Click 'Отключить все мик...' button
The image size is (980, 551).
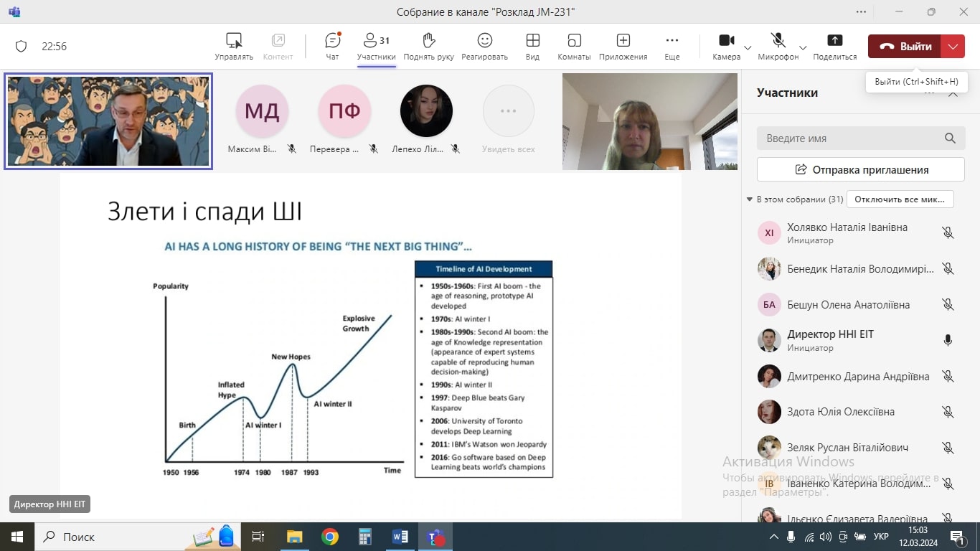(900, 199)
